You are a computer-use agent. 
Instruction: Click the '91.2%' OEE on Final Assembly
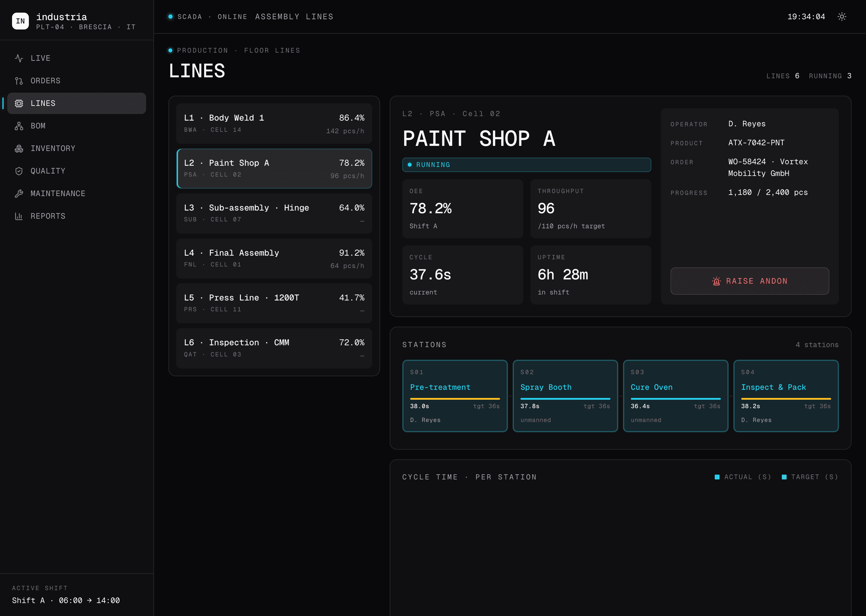pos(352,253)
